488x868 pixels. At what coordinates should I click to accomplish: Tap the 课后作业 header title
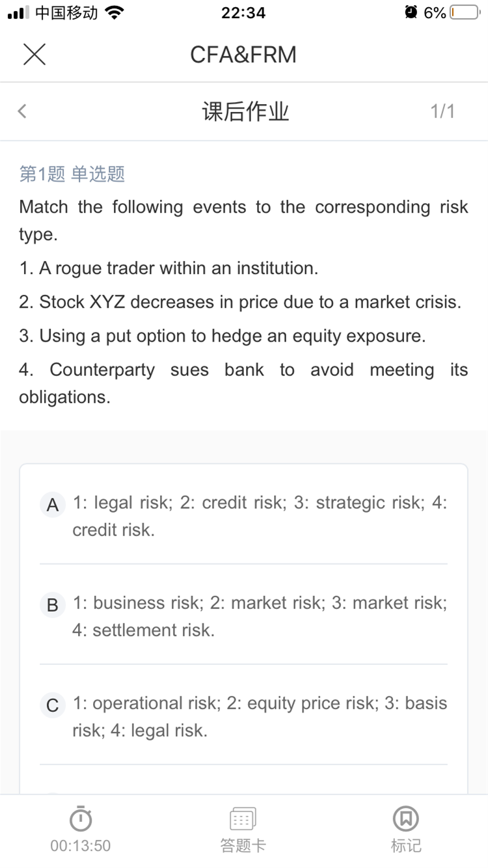pos(245,112)
